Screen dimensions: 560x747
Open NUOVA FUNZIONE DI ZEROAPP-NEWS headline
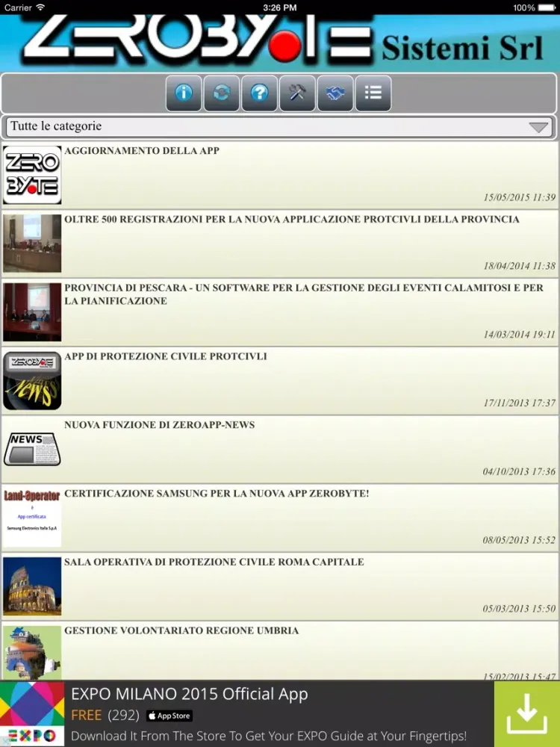160,425
